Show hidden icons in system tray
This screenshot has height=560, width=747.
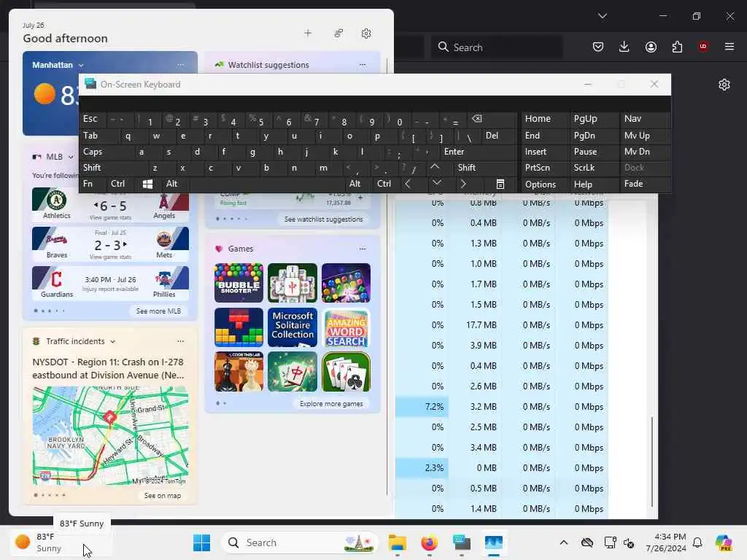(x=564, y=542)
